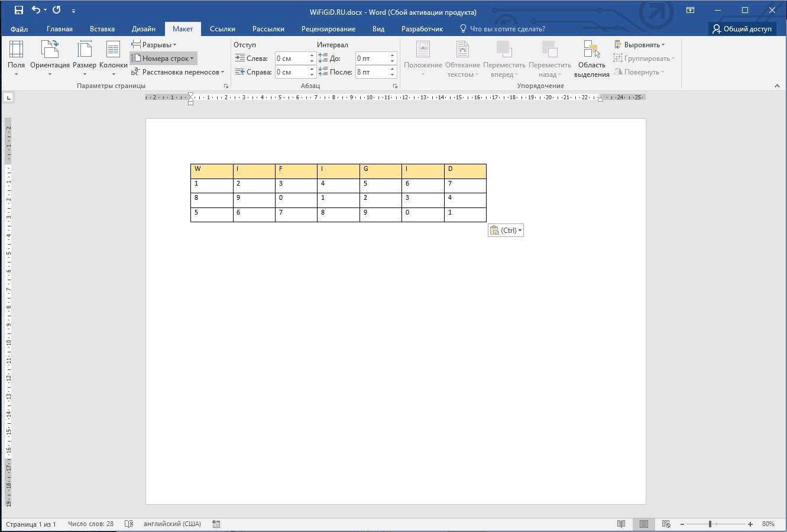Viewport: 787px width, 532px height.
Task: Open the Quick Access Toolbar customization arrow
Action: (73, 11)
